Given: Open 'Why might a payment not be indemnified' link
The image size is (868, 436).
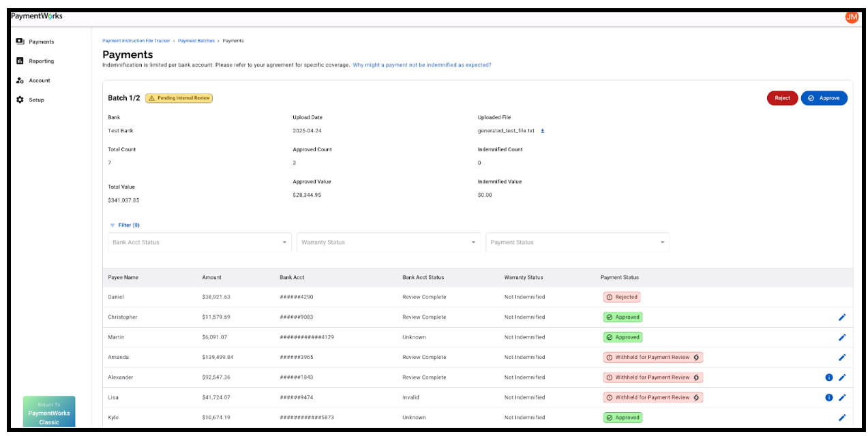Looking at the screenshot, I should click(422, 65).
